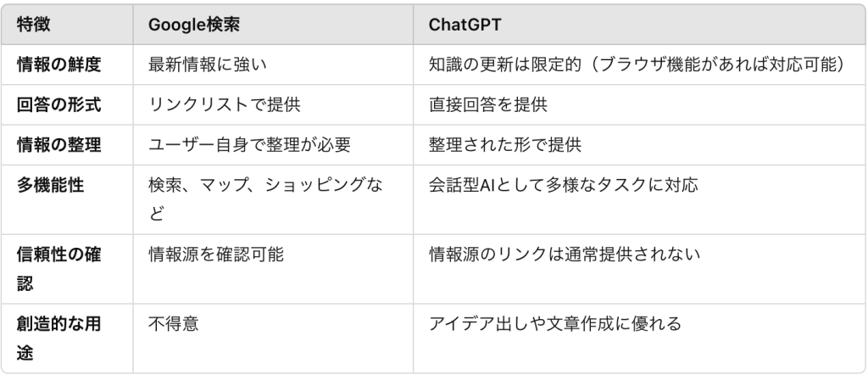
Task: Select the 回答の形式 row label
Action: pos(58,104)
